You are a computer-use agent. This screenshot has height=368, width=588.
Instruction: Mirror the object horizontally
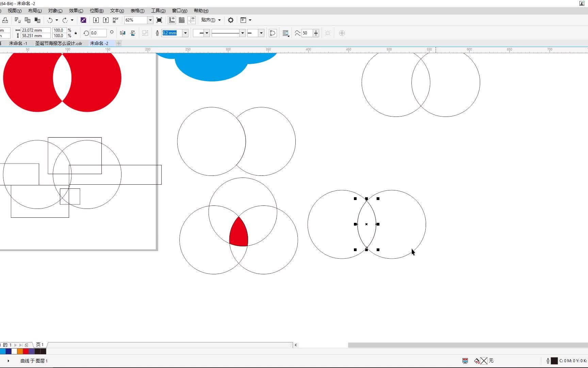coord(123,33)
